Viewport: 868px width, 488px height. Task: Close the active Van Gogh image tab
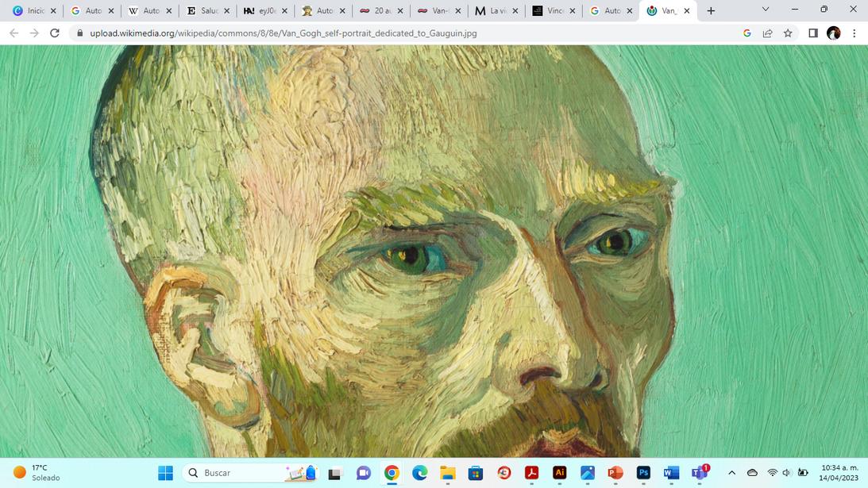[x=686, y=10]
